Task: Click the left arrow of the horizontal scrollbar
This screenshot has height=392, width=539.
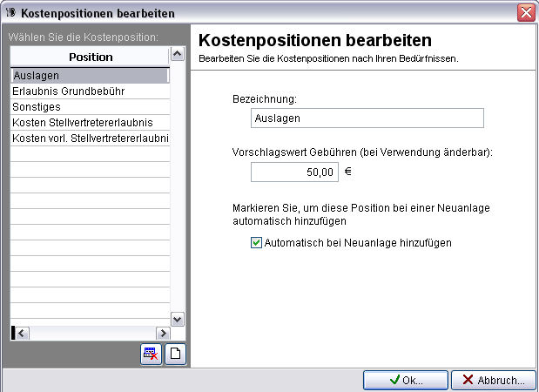Action: (22, 333)
